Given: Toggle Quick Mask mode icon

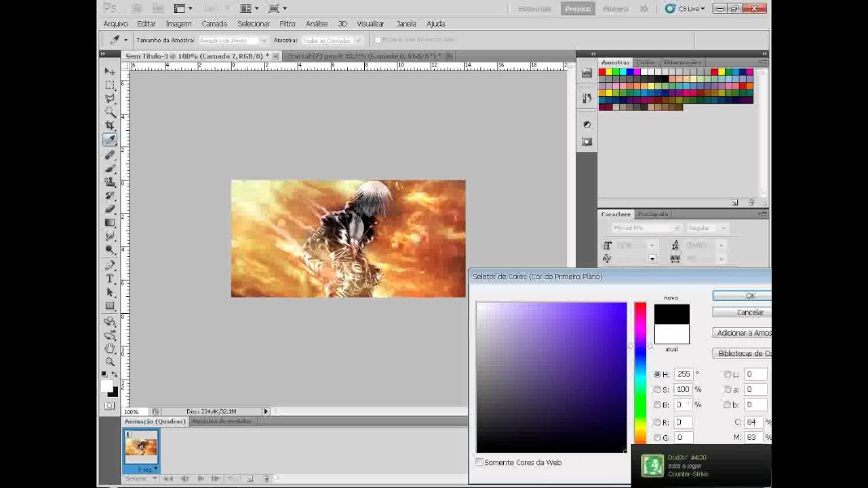Looking at the screenshot, I should coord(110,405).
